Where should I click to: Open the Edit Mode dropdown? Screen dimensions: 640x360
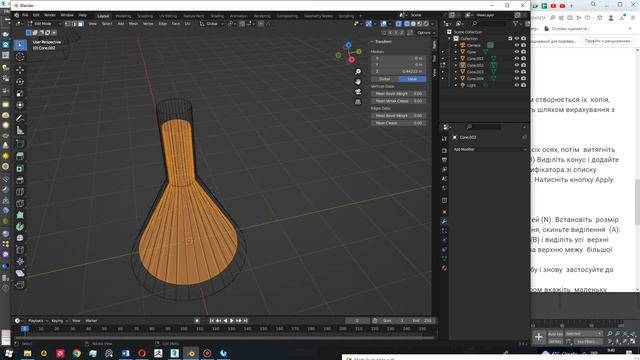pyautogui.click(x=44, y=24)
